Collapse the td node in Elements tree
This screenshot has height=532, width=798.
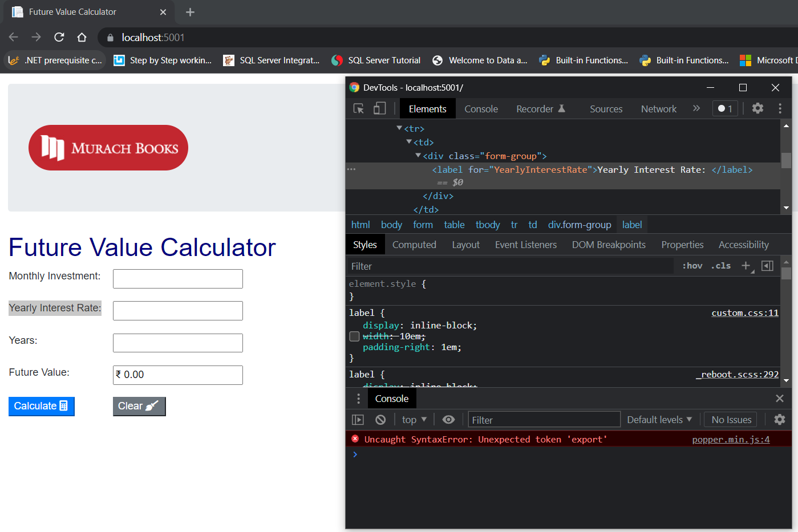point(409,142)
